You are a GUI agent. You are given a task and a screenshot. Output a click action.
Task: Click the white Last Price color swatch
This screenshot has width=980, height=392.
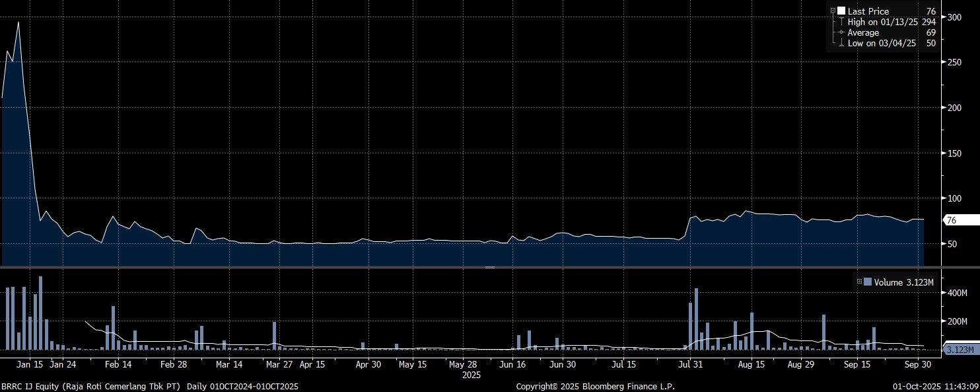click(841, 11)
